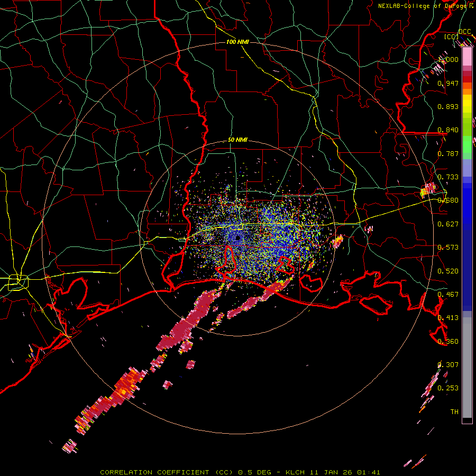
Task: Click the KLCH radar site identifier
Action: 295,472
